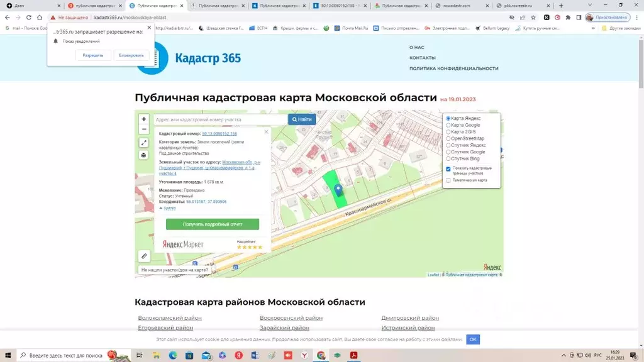Zoom out of the map with minus icon
Image resolution: width=644 pixels, height=362 pixels.
point(143,129)
